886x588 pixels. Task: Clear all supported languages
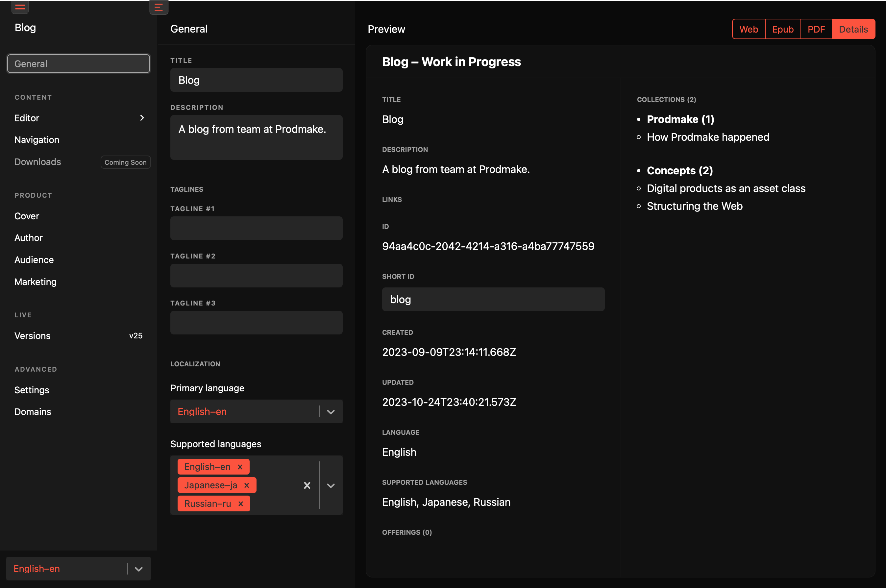(x=307, y=486)
